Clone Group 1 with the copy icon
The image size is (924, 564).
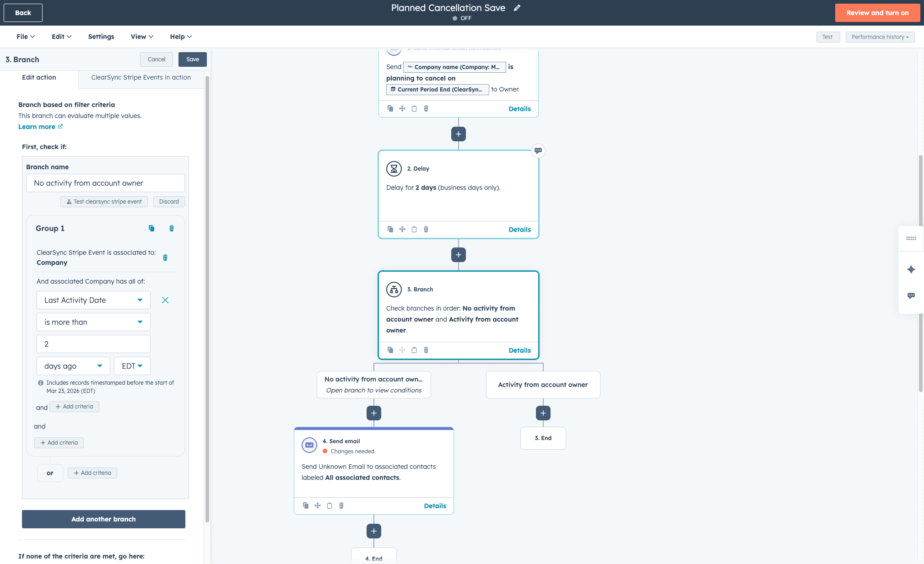pyautogui.click(x=151, y=228)
